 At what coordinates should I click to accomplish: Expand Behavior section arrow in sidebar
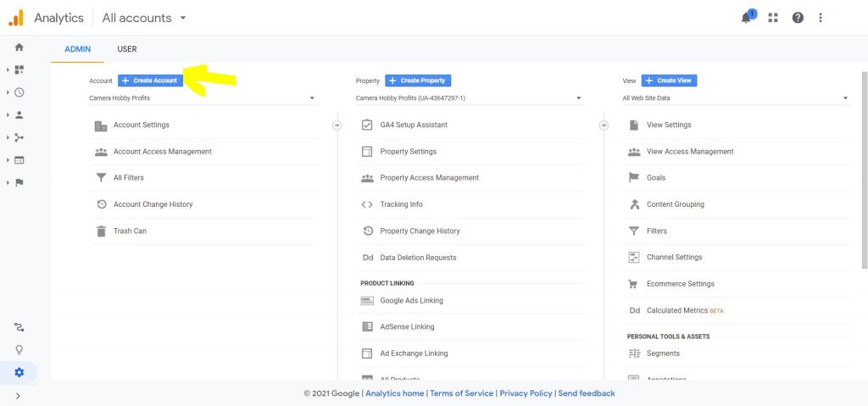click(x=8, y=160)
